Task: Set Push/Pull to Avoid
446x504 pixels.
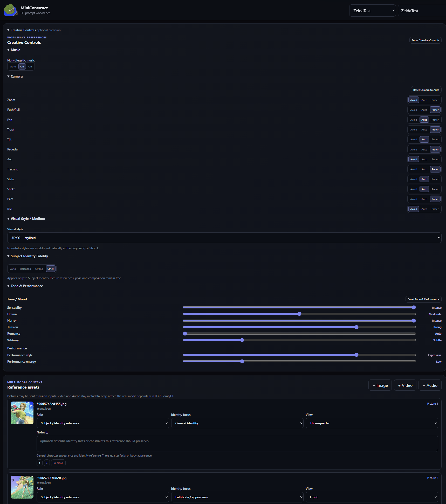Action: click(414, 110)
